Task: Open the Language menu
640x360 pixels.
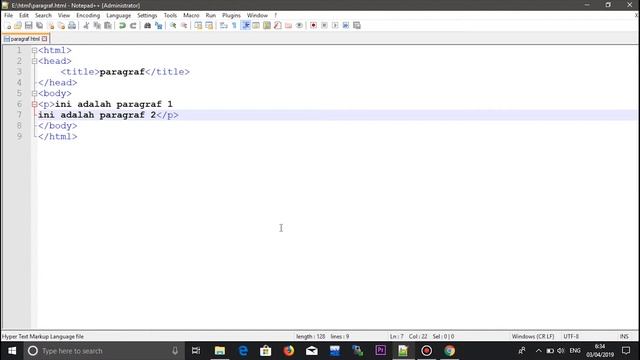Action: coord(118,15)
